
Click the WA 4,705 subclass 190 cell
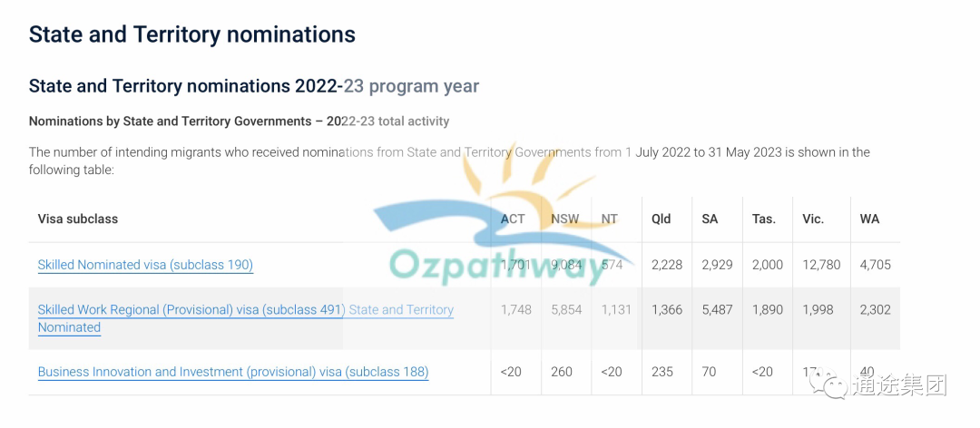875,265
